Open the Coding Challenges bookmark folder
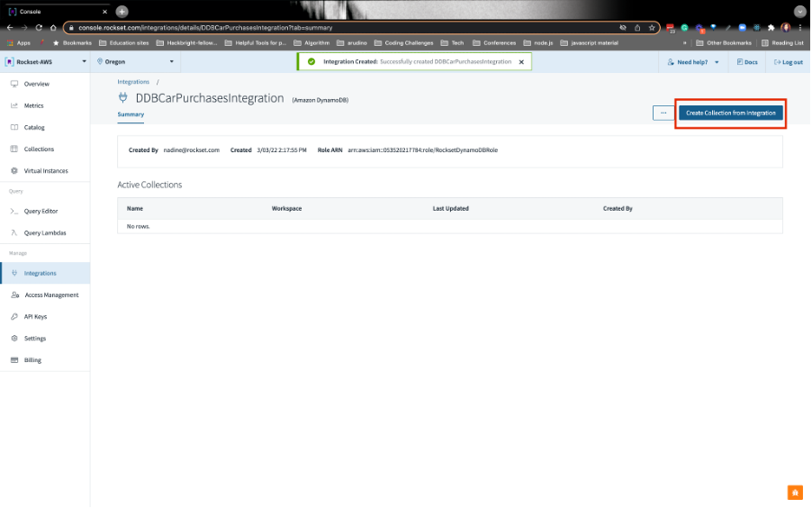Screen dimensions: 812x508 point(403,43)
